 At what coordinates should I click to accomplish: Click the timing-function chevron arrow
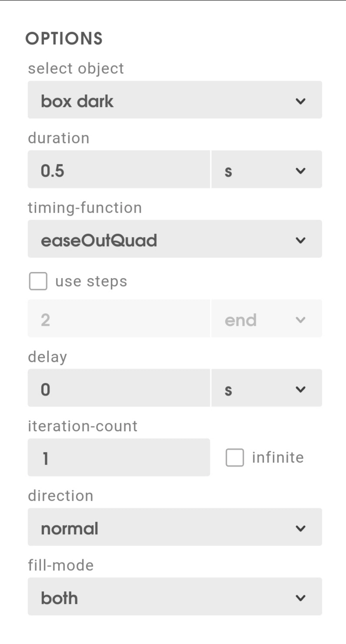click(300, 241)
